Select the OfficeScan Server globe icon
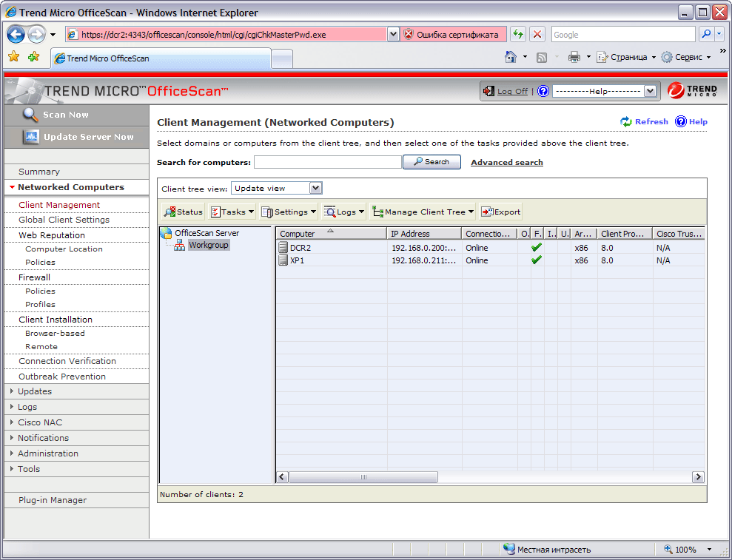Image resolution: width=732 pixels, height=560 pixels. click(166, 233)
